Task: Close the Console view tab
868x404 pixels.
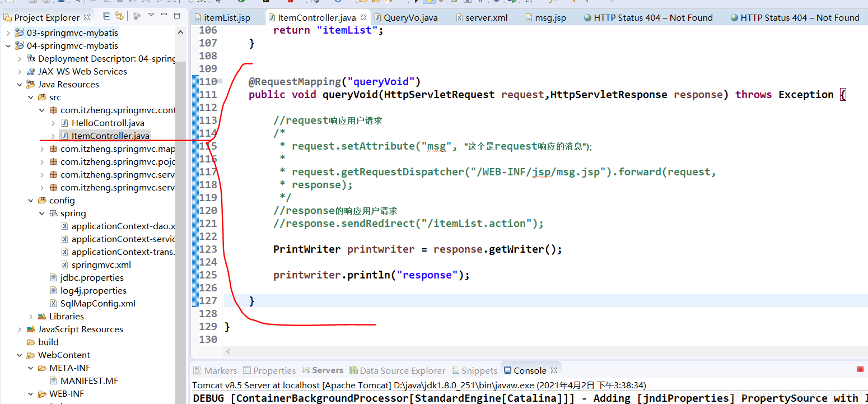Action: pyautogui.click(x=554, y=370)
